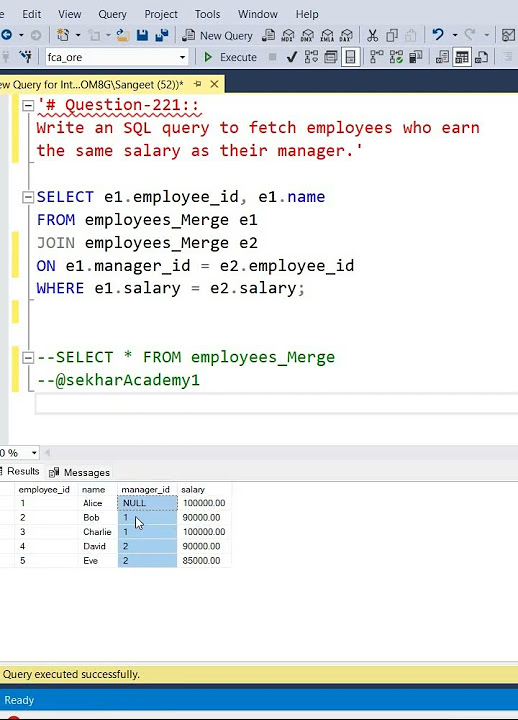Open the Window menu
The width and height of the screenshot is (518, 720).
pos(258,14)
